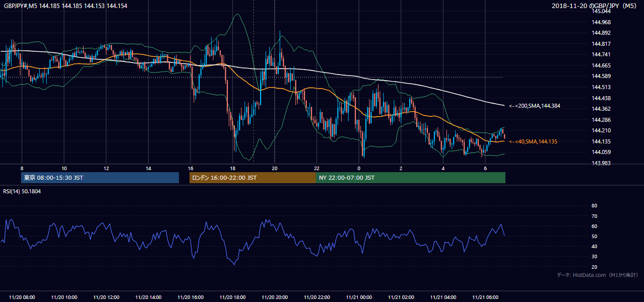
Task: Open the HistData.com data source credit
Action: (x=597, y=275)
